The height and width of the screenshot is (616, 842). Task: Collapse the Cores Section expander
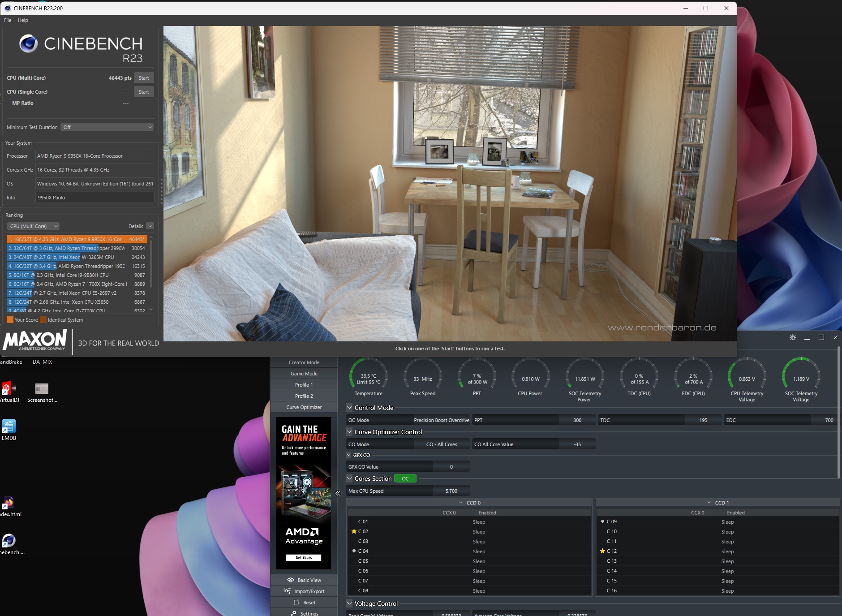point(349,478)
